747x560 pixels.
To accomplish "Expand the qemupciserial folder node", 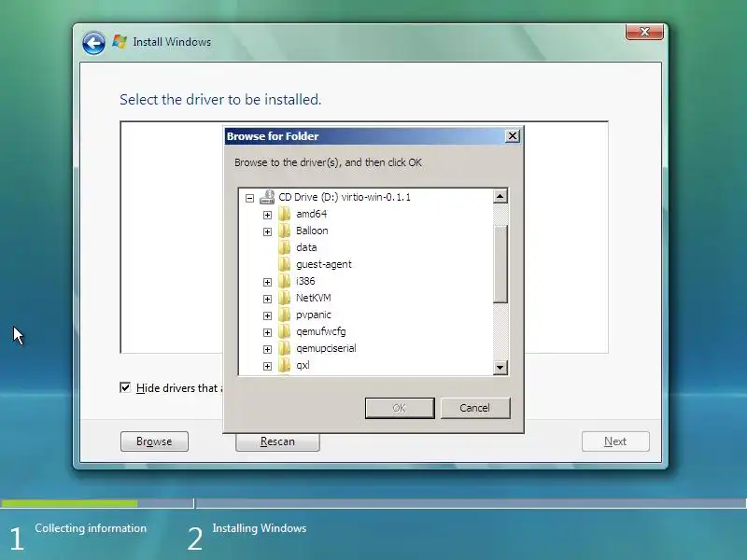I will point(267,349).
